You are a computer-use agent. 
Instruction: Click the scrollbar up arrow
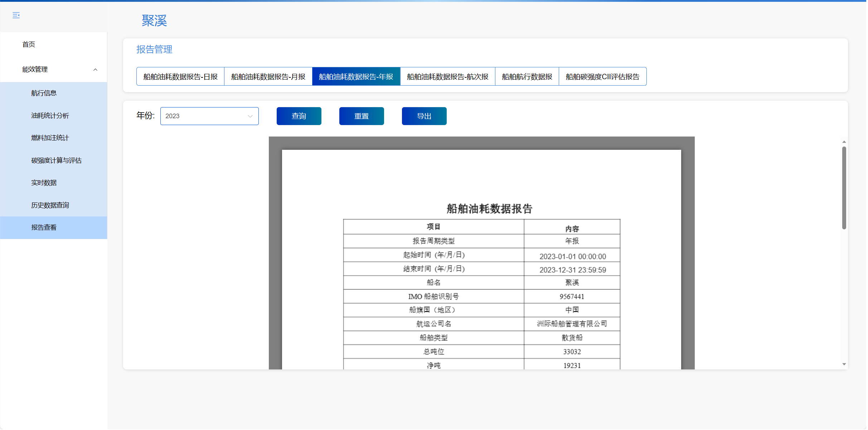click(844, 142)
